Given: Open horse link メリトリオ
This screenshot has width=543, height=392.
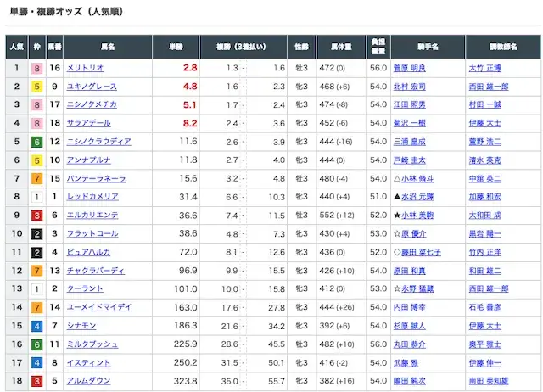Looking at the screenshot, I should (85, 68).
